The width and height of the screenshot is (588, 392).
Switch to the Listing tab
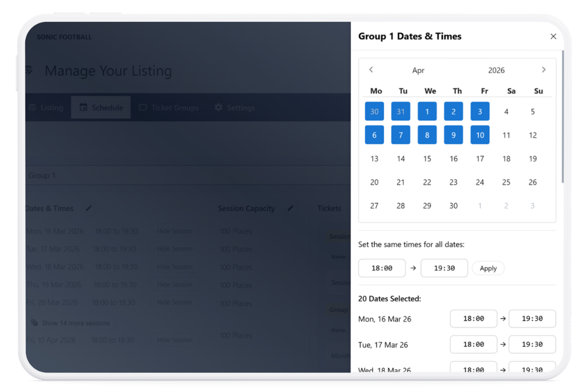(x=46, y=108)
